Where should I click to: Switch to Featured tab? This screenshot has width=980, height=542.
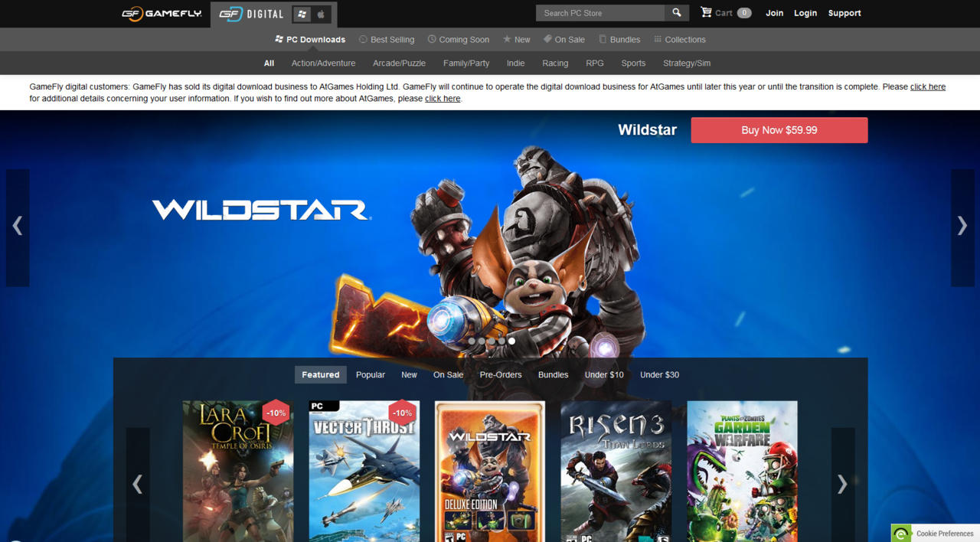[x=321, y=374]
